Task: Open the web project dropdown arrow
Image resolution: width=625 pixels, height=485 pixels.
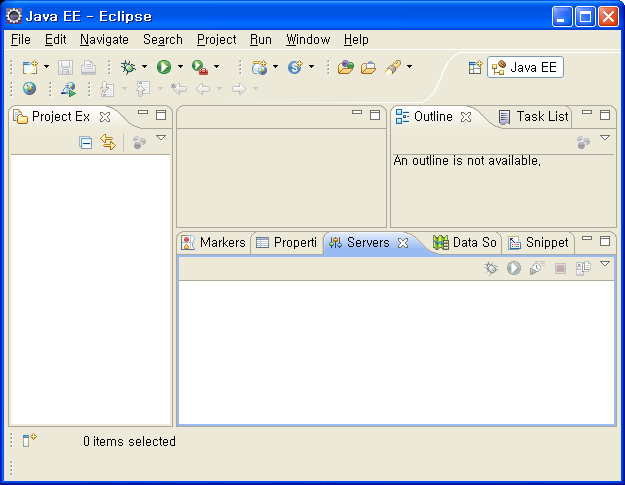Action: click(275, 67)
